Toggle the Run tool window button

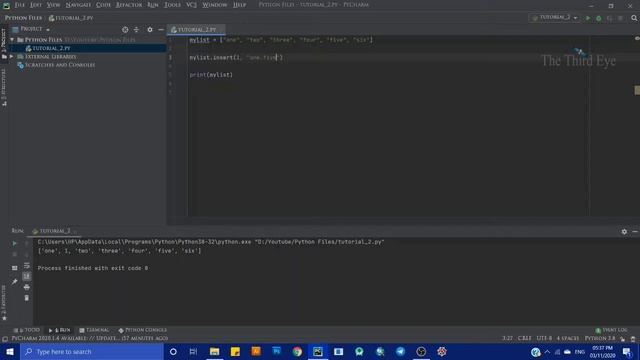point(60,330)
